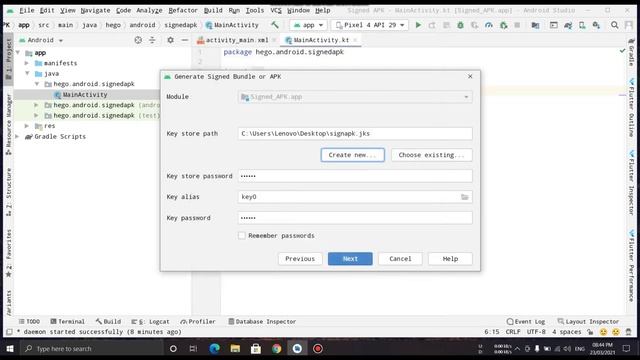Image resolution: width=640 pixels, height=360 pixels.
Task: Open the Logcat tool window
Action: (x=150, y=322)
